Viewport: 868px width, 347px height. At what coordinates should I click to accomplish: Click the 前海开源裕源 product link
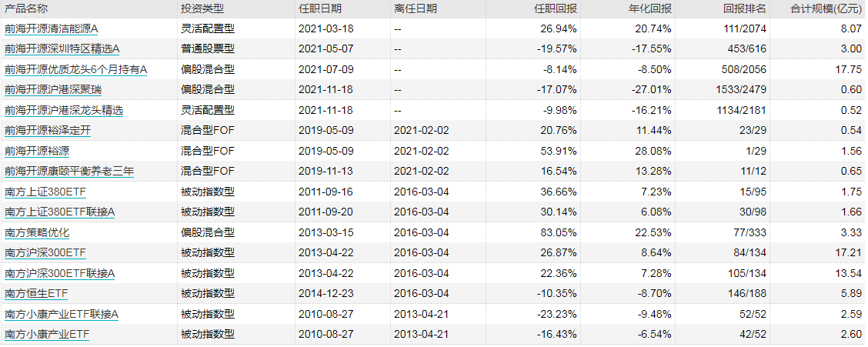coord(37,151)
